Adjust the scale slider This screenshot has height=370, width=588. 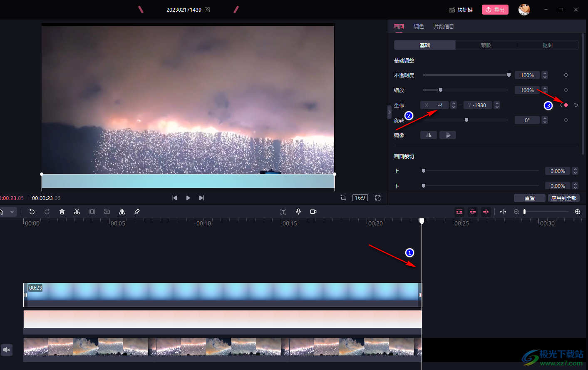coord(466,90)
